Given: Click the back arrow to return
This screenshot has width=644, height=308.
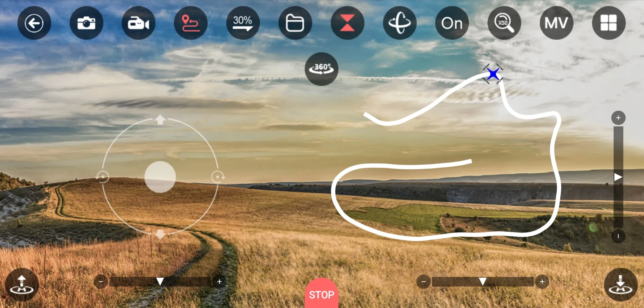Looking at the screenshot, I should [35, 23].
